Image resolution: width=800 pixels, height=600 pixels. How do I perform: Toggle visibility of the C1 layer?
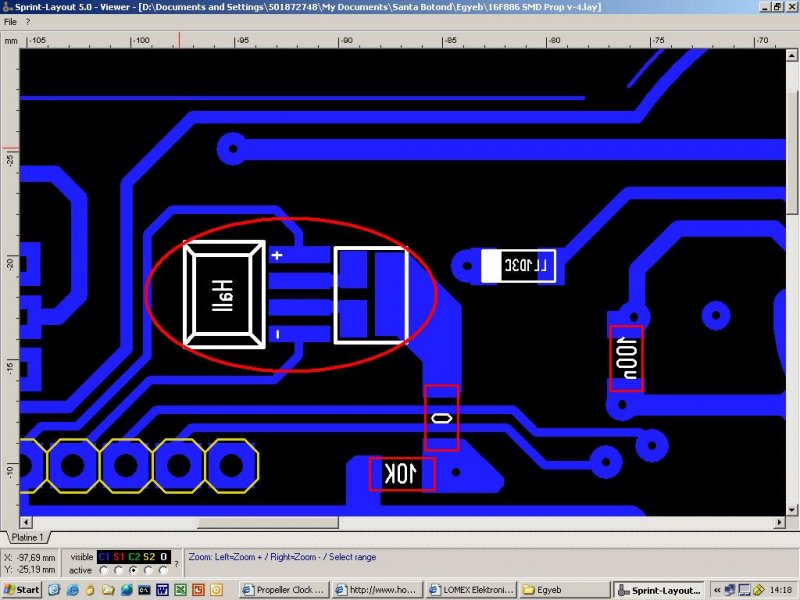pyautogui.click(x=104, y=557)
